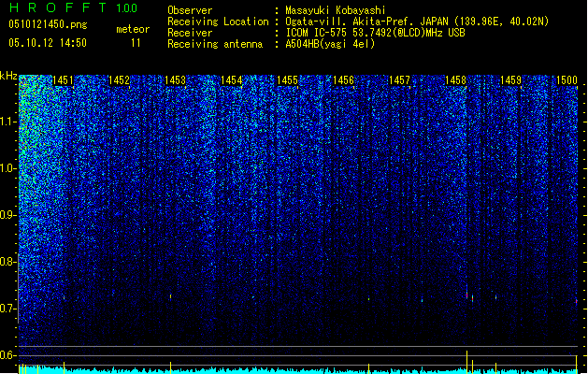
Task: Click the 1500 time marker
Action: click(566, 80)
